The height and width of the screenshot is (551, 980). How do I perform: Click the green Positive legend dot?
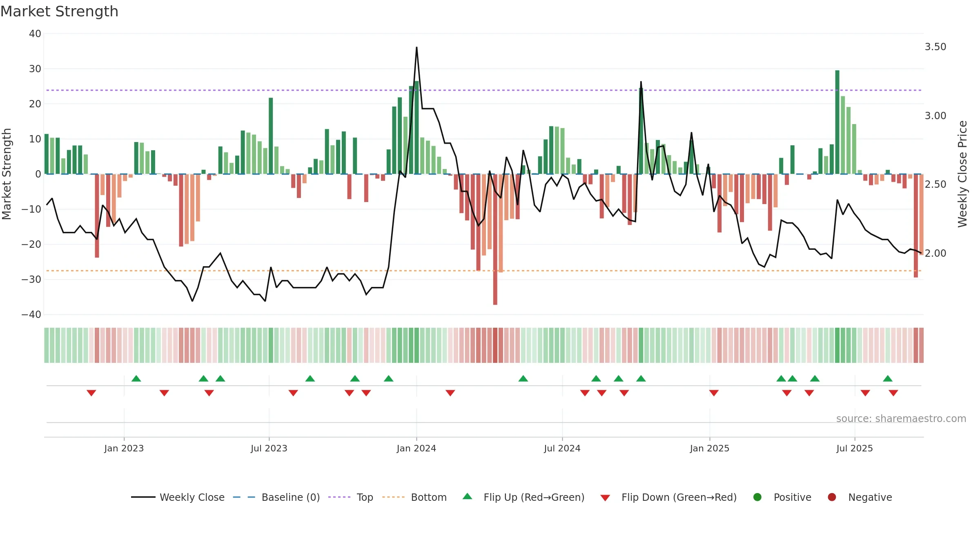point(757,497)
